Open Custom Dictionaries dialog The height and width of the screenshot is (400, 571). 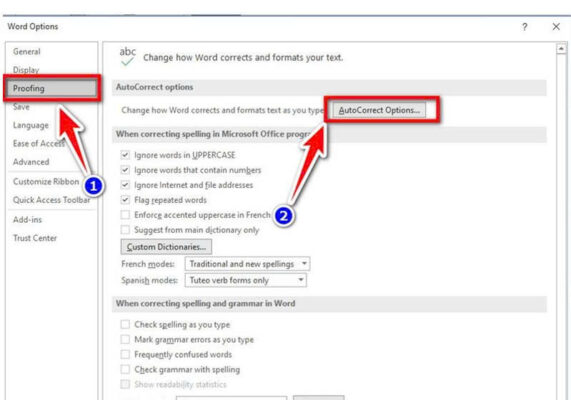(166, 247)
